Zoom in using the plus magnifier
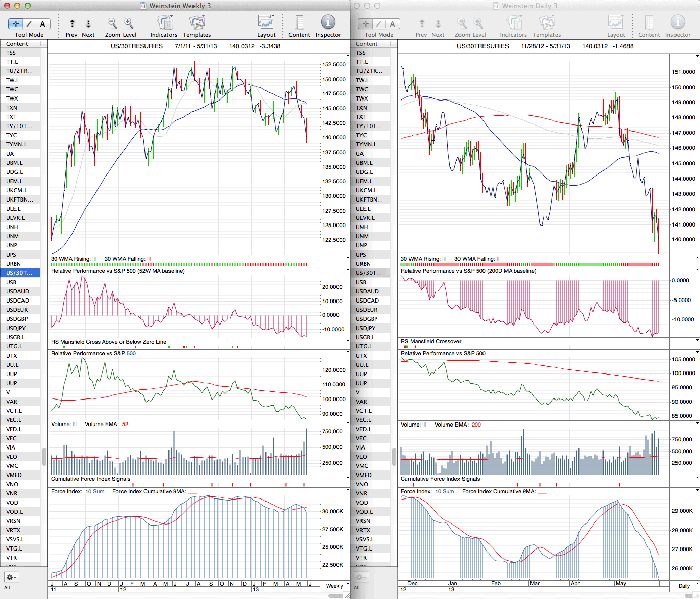 (x=129, y=23)
